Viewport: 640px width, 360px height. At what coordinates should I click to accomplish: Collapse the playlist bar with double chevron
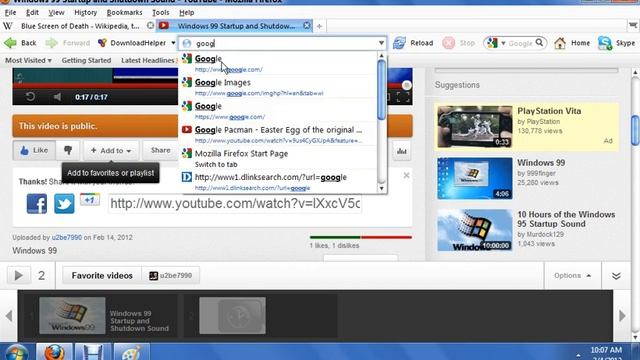(616, 276)
